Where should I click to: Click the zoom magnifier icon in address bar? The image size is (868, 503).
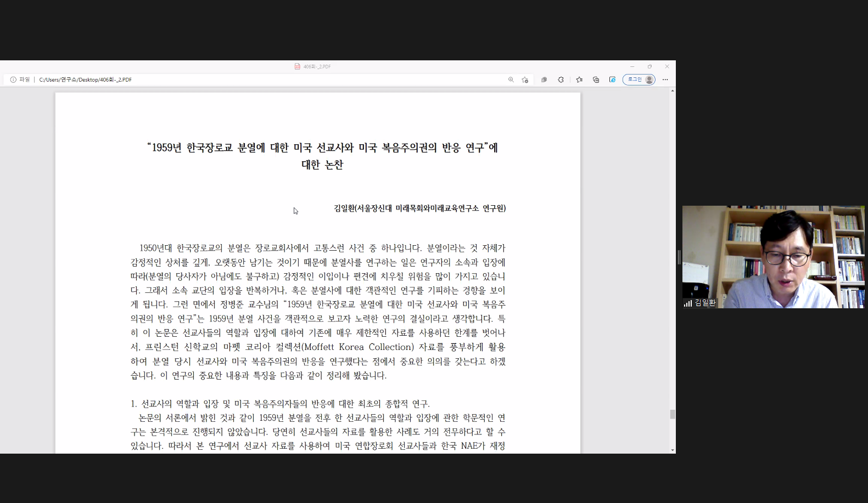point(511,80)
